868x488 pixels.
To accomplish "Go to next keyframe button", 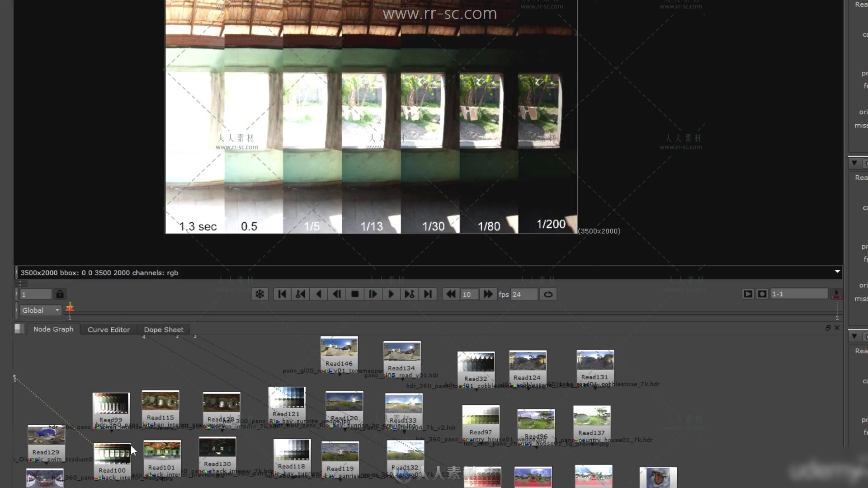I will 410,294.
